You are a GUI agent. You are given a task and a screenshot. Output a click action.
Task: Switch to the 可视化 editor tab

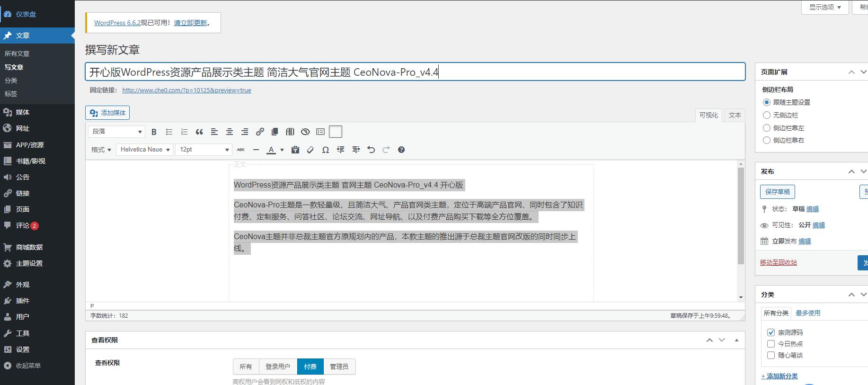point(709,115)
